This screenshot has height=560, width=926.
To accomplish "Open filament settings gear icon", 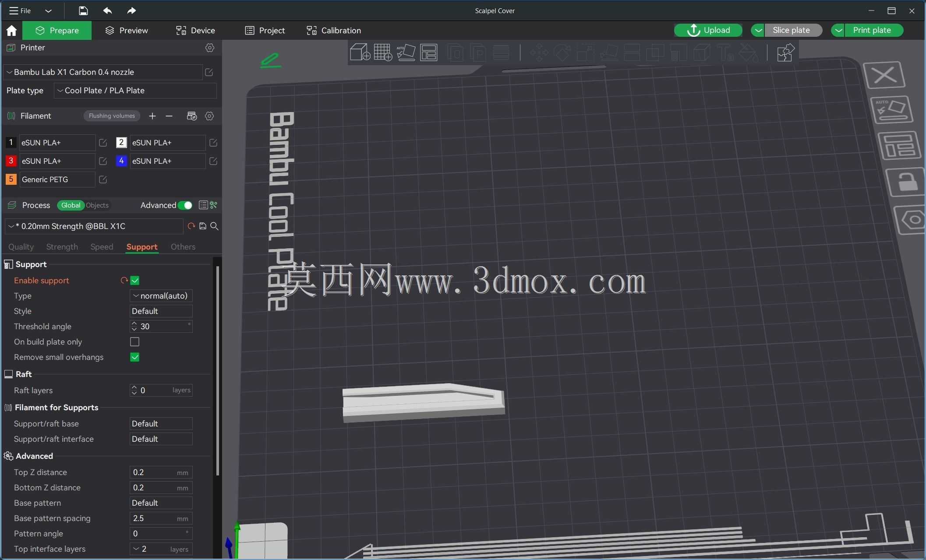I will [x=209, y=116].
